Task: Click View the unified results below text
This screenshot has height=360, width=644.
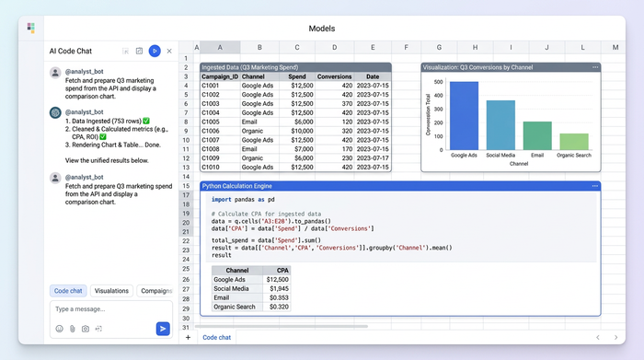Action: (x=107, y=160)
